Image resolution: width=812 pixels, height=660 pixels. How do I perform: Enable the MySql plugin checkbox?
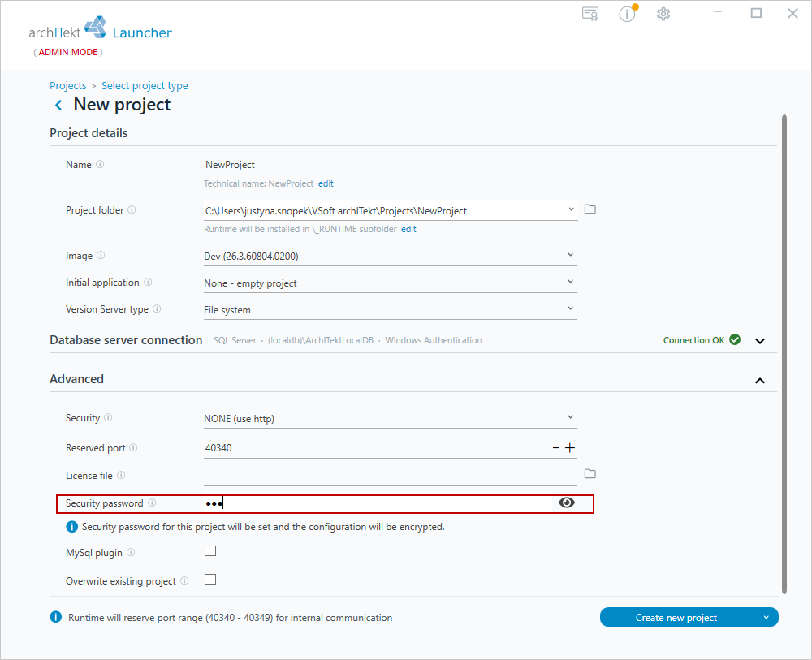coord(210,551)
